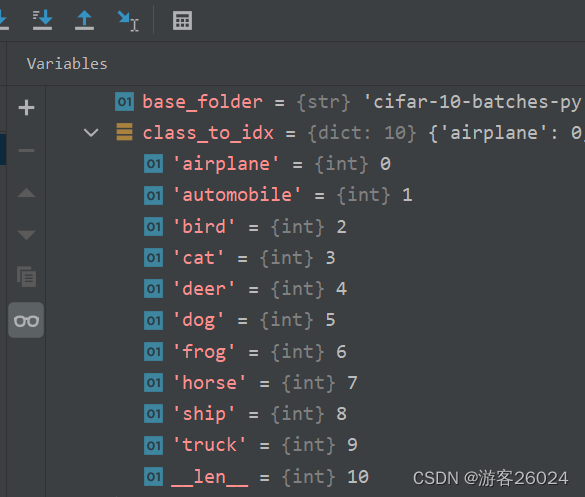The image size is (585, 497).
Task: Click the 'cifar-10-batches-py' string value
Action: pyautogui.click(x=474, y=102)
